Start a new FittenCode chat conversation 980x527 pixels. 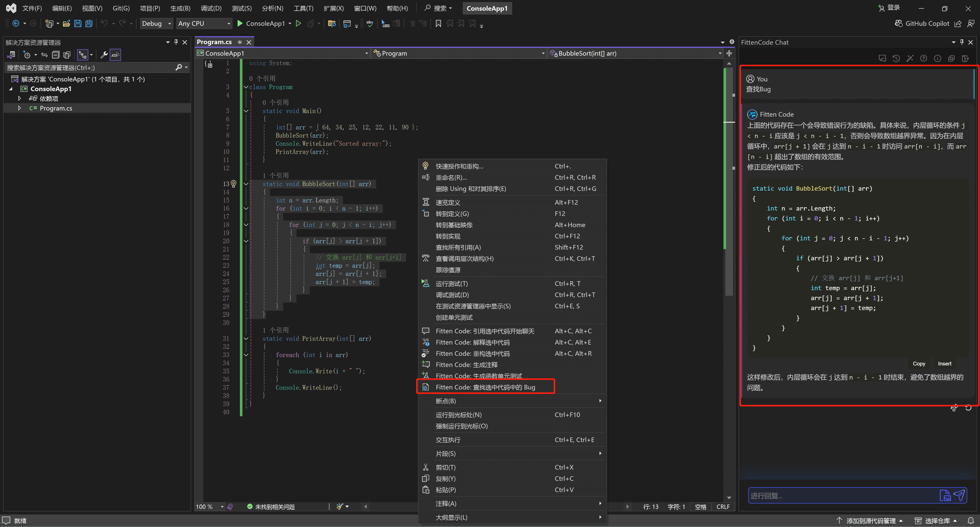(x=882, y=58)
